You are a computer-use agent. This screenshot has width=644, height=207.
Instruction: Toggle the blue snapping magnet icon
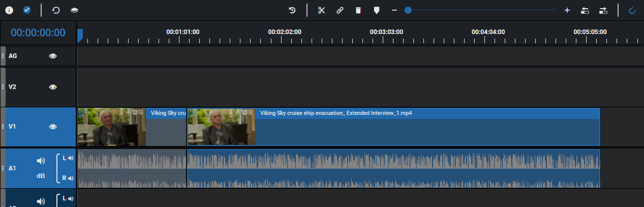[632, 10]
